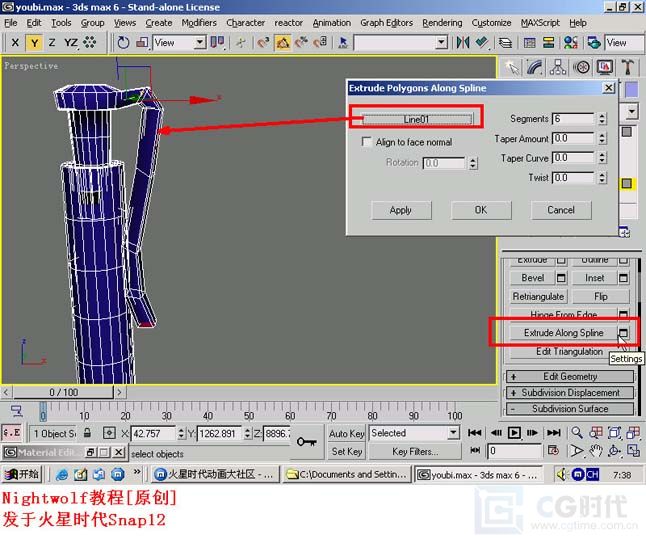Toggle the Y axis constraint button

click(x=34, y=42)
